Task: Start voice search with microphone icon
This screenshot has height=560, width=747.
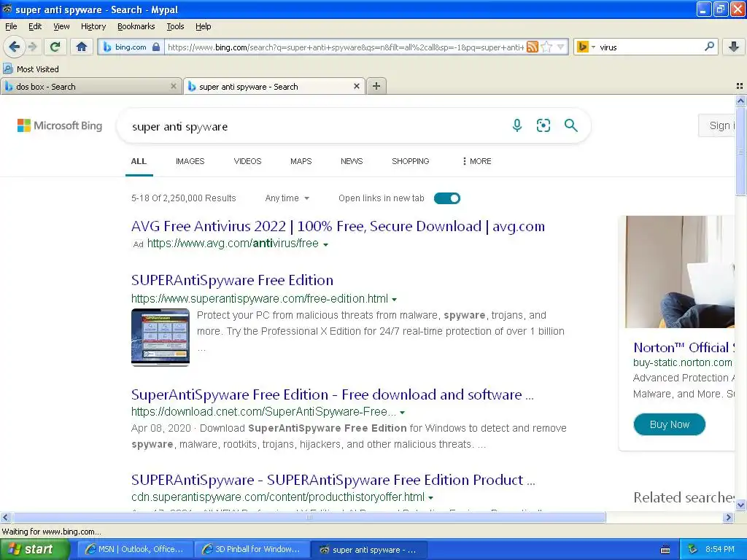Action: (517, 125)
